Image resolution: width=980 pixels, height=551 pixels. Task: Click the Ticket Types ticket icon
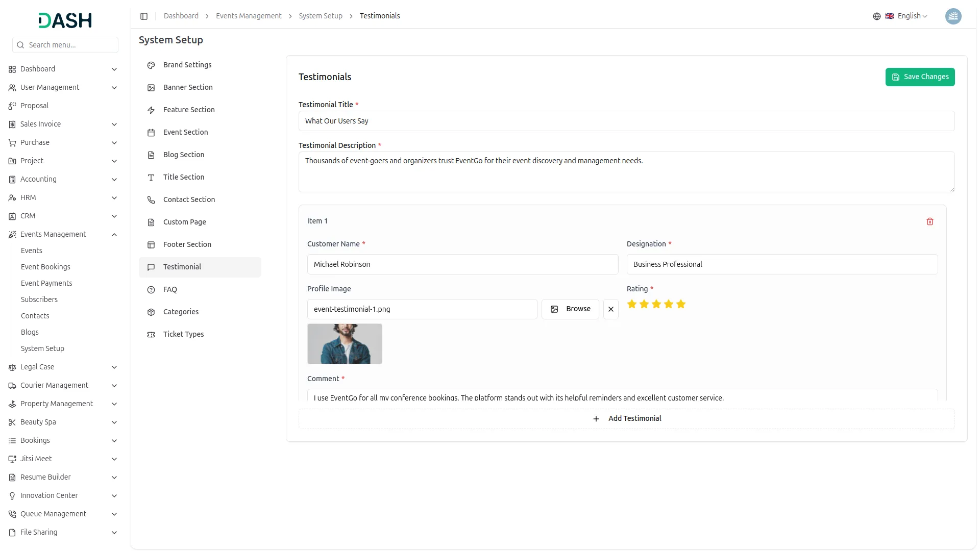coord(151,335)
